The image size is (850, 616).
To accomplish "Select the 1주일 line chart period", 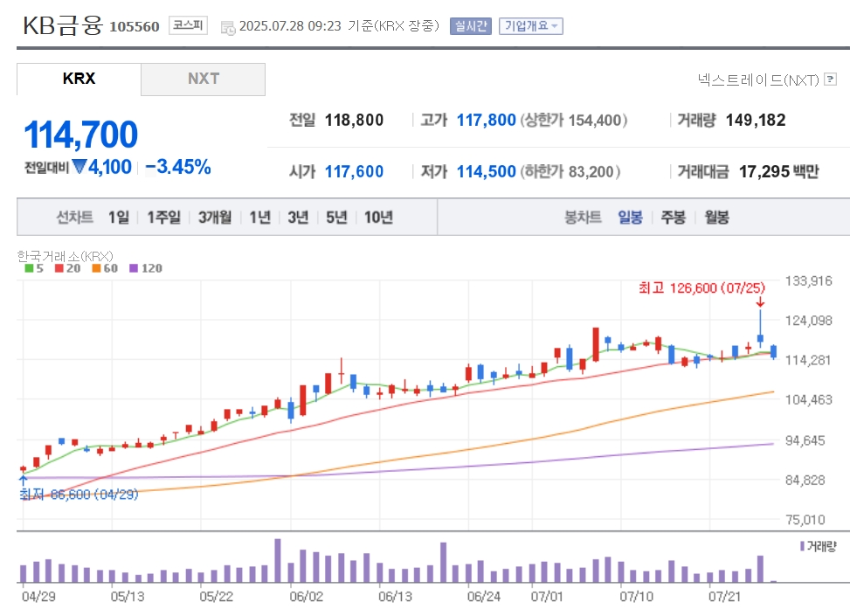I will coord(163,218).
